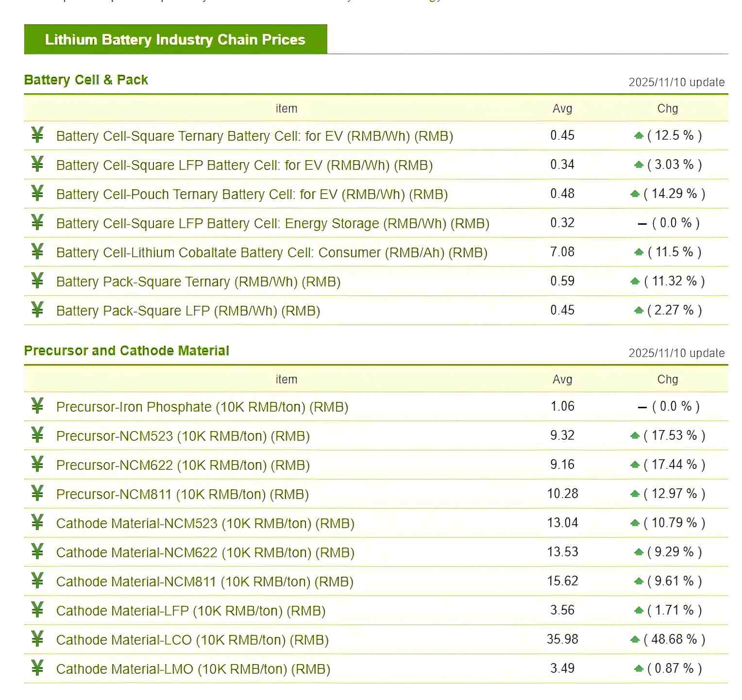The width and height of the screenshot is (742, 700).
Task: Open Battery Pack-Square Ternary price link
Action: click(198, 282)
